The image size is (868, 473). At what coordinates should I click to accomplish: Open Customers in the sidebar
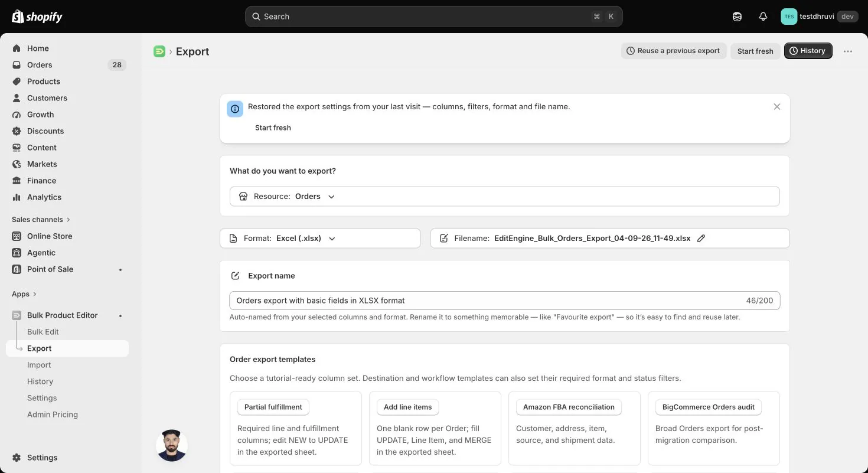click(x=67, y=98)
